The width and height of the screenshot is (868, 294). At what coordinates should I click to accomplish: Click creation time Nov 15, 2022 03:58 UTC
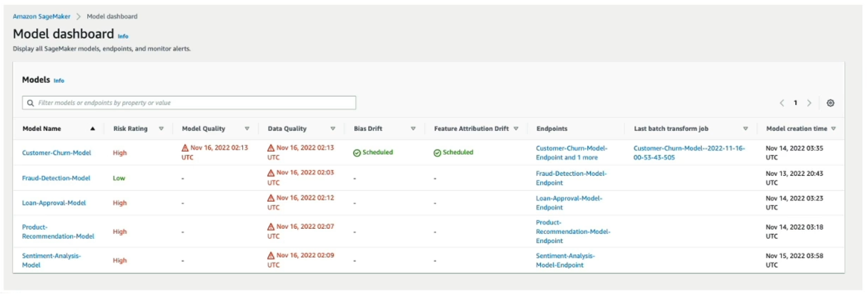pyautogui.click(x=795, y=260)
